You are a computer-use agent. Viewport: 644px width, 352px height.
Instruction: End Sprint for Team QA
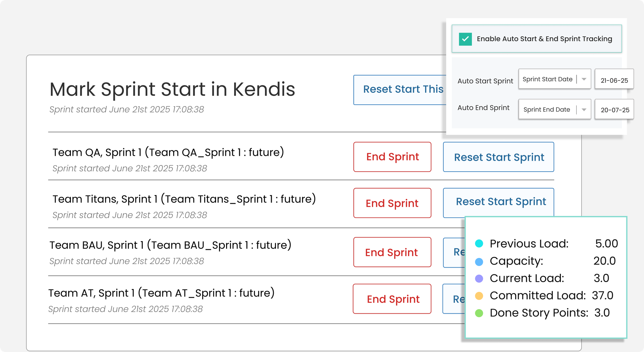392,157
